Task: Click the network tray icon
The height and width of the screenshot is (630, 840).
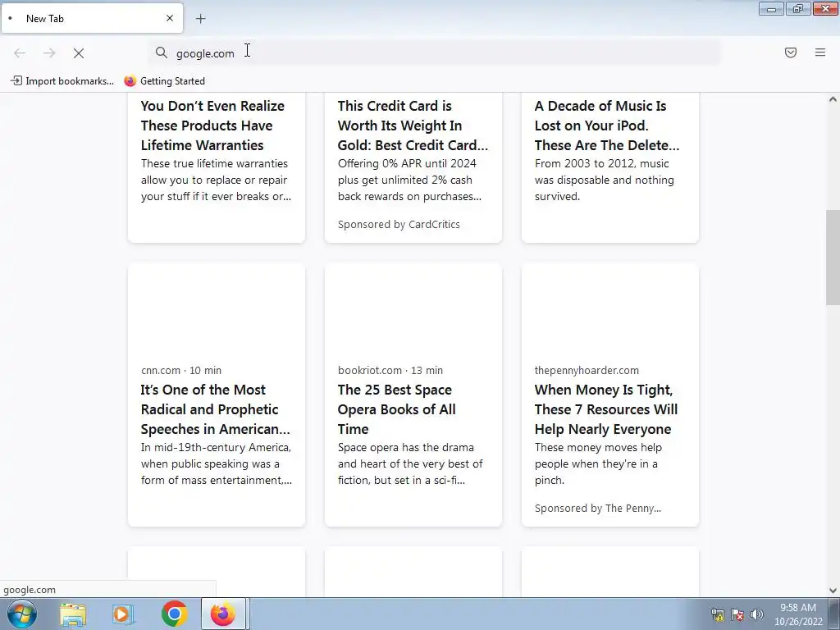Action: click(717, 614)
